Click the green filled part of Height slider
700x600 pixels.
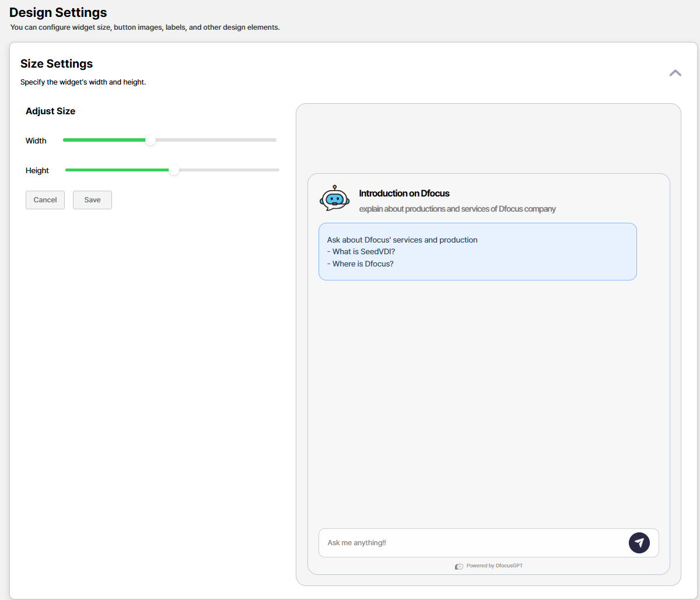(x=117, y=170)
